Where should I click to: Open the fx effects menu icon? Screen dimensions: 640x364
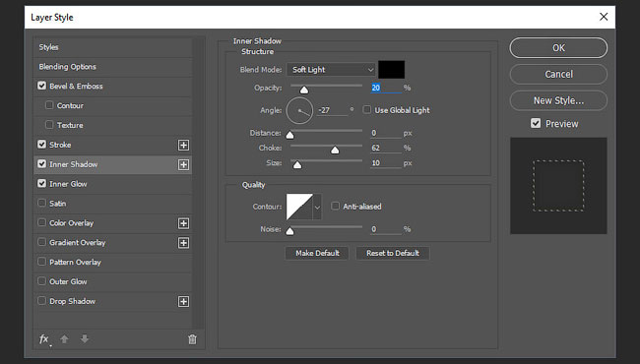(x=44, y=339)
